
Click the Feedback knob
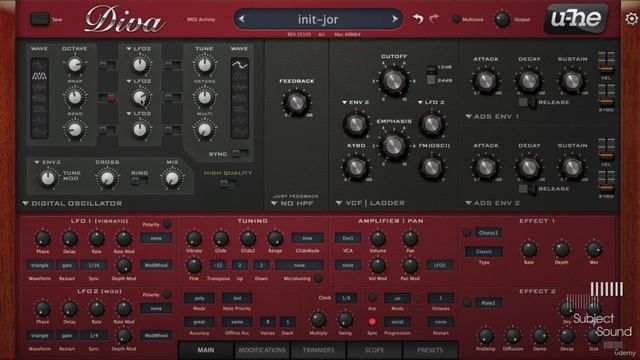(297, 102)
